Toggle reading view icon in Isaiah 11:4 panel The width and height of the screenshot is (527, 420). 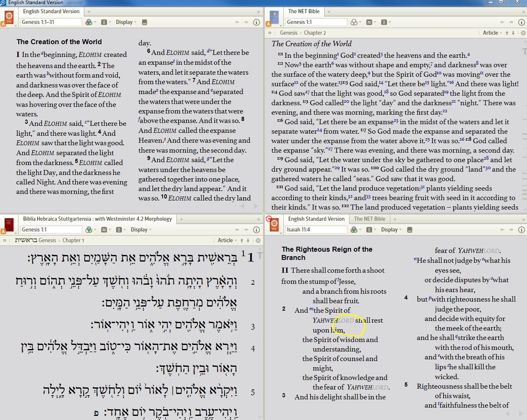410,230
